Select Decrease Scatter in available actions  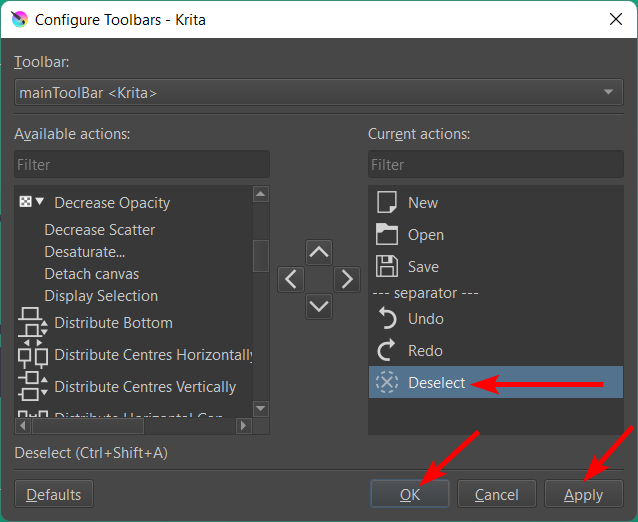pyautogui.click(x=100, y=230)
